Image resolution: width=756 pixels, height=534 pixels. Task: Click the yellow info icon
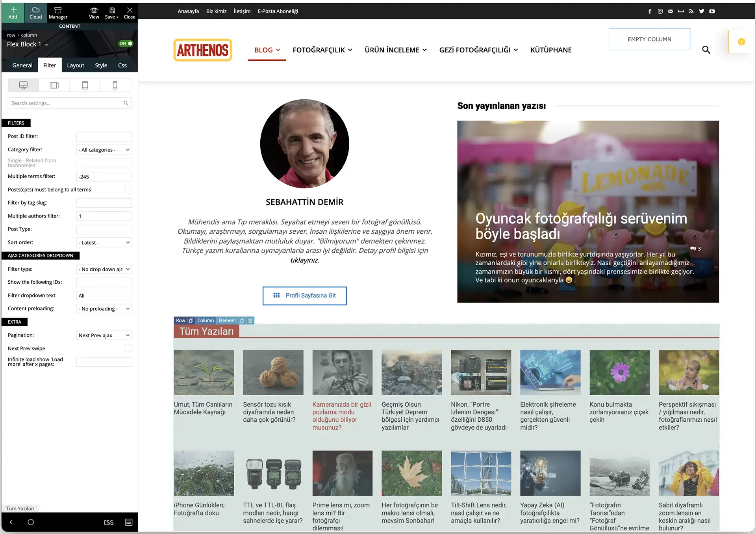(741, 42)
